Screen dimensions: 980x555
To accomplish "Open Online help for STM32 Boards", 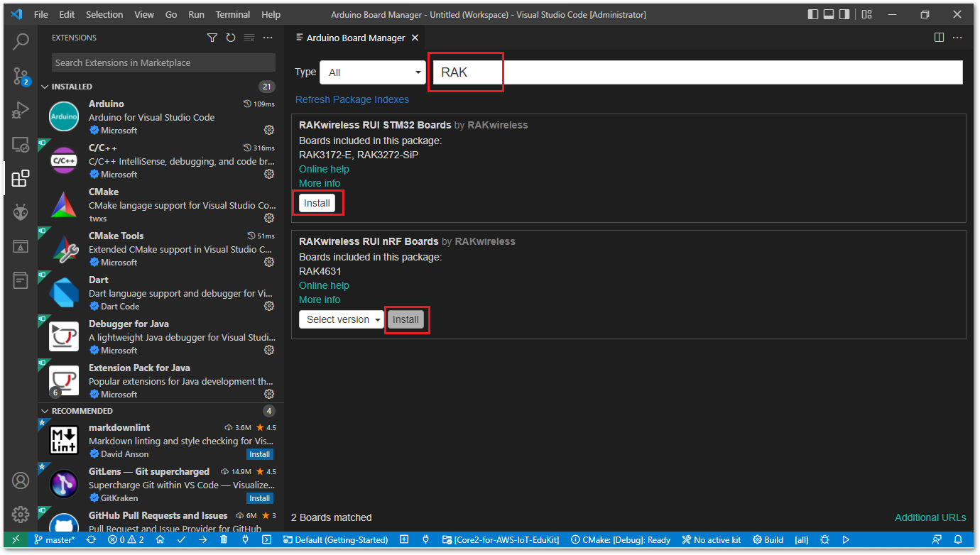I will coord(324,169).
